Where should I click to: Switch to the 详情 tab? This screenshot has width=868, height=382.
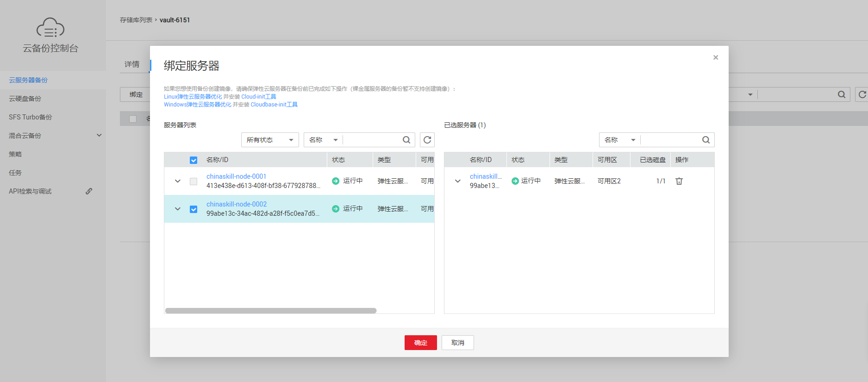[x=132, y=64]
